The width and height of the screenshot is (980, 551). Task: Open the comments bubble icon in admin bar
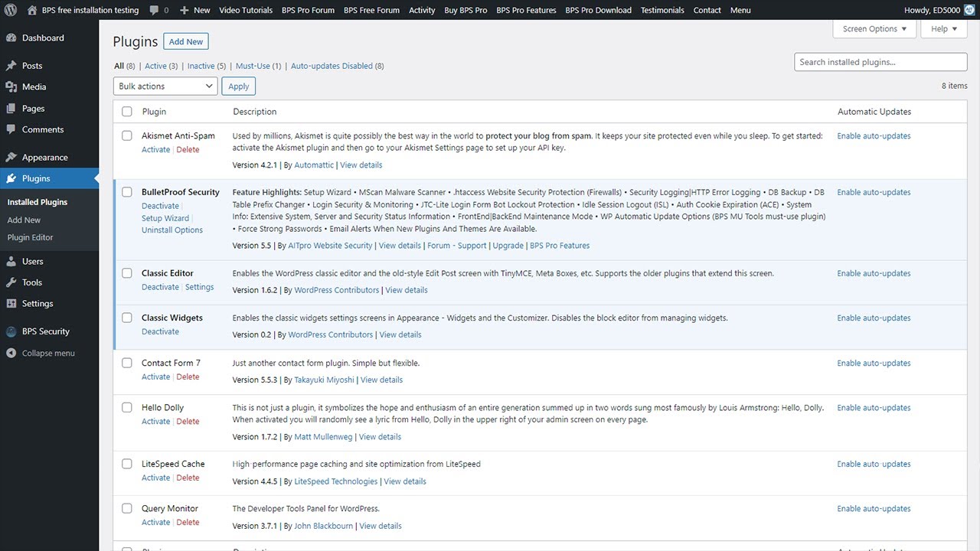tap(155, 10)
